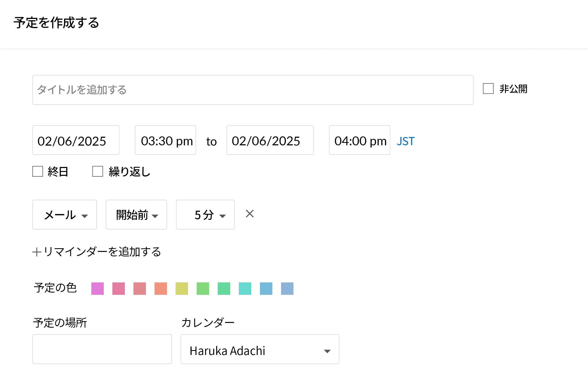Open the start date field
The height and width of the screenshot is (386, 588).
click(76, 140)
